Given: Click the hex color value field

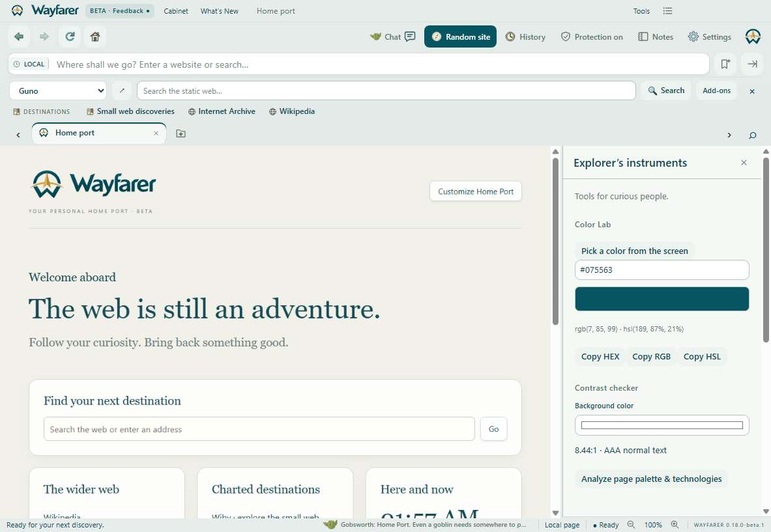Looking at the screenshot, I should (x=662, y=270).
